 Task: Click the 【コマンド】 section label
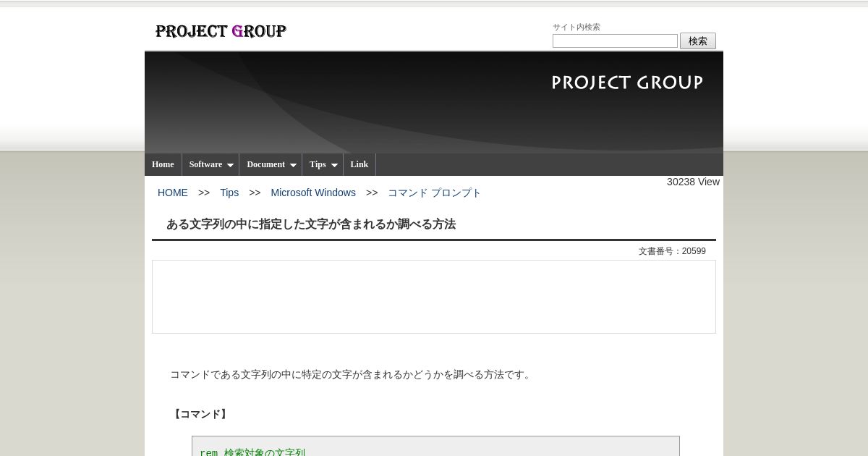200,414
